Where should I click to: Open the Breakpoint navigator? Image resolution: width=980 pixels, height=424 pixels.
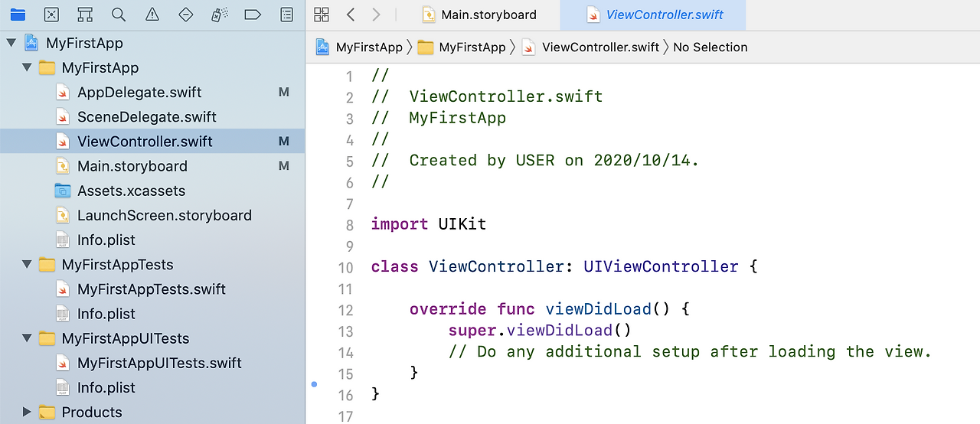(x=253, y=15)
